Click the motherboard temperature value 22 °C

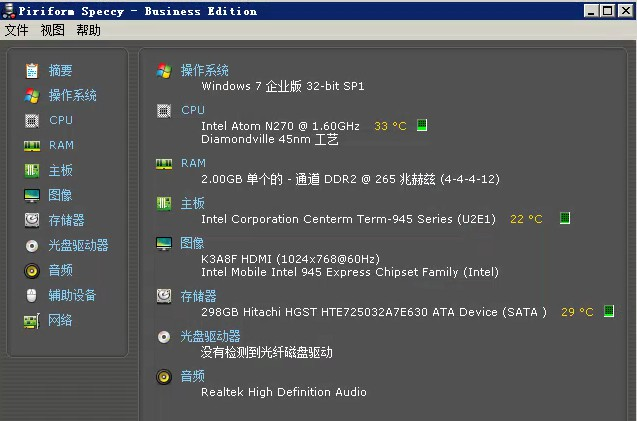point(526,219)
